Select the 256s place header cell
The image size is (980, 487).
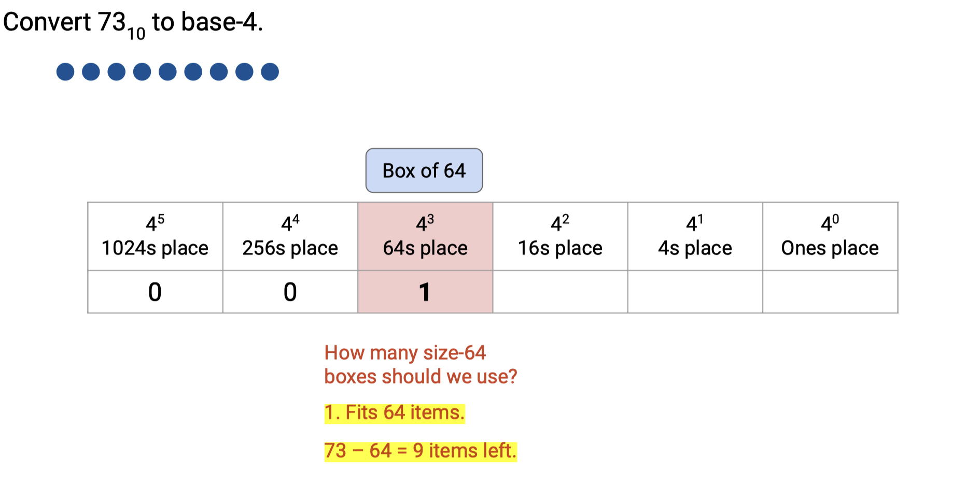(x=290, y=236)
